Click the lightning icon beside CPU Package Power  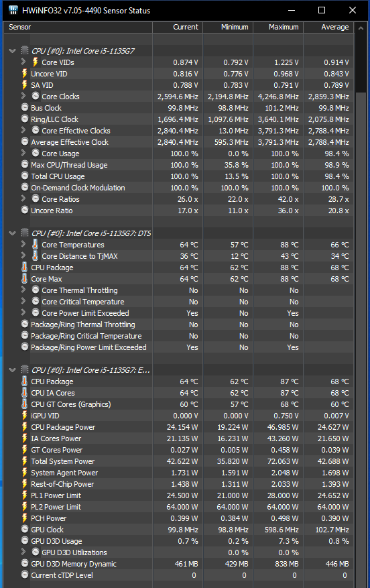[24, 426]
